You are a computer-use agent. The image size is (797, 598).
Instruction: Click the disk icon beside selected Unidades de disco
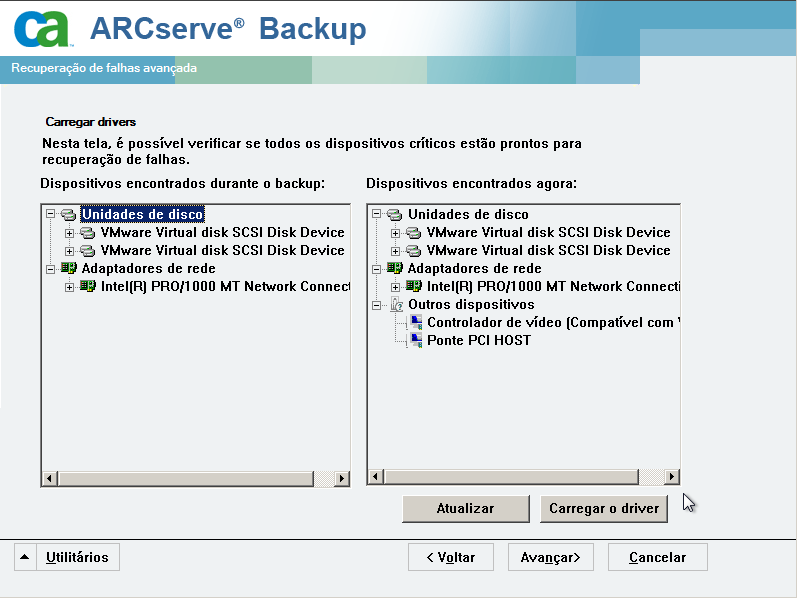point(68,214)
